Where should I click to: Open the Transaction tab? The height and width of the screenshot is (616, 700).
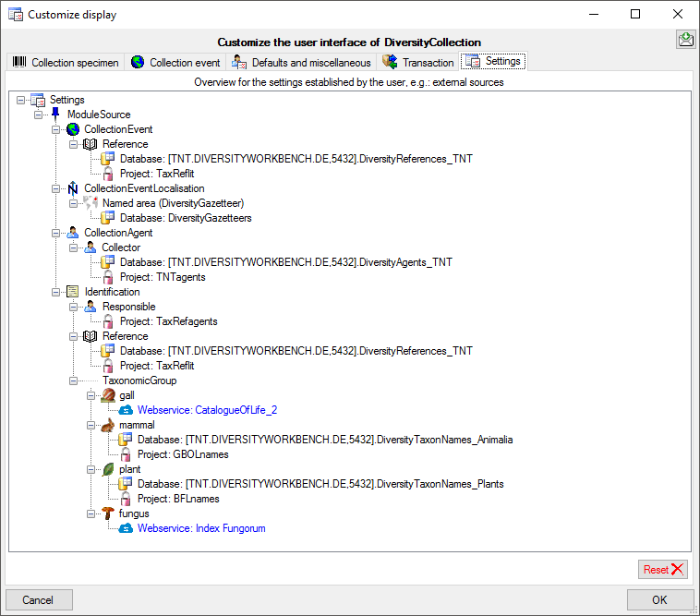coord(417,63)
